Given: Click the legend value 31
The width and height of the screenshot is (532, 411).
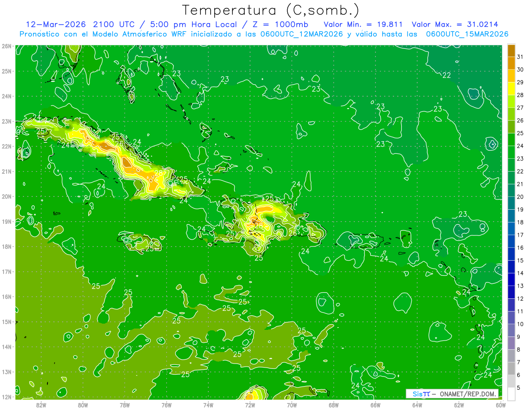Looking at the screenshot, I should tap(520, 57).
